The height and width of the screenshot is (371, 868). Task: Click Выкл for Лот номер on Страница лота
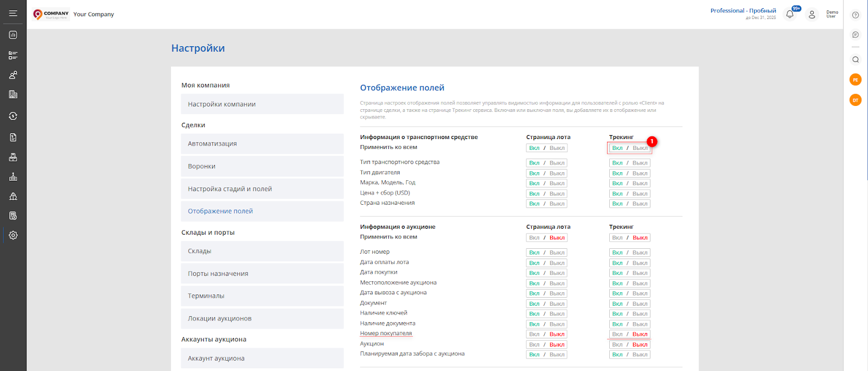coord(557,253)
